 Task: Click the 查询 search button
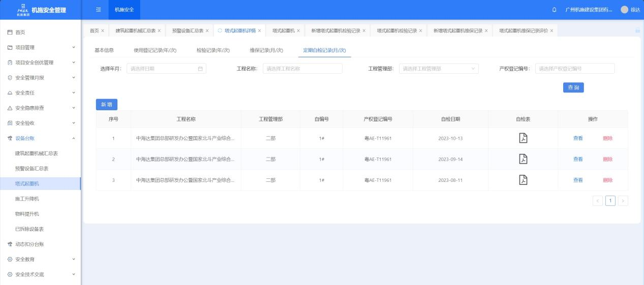pos(573,87)
